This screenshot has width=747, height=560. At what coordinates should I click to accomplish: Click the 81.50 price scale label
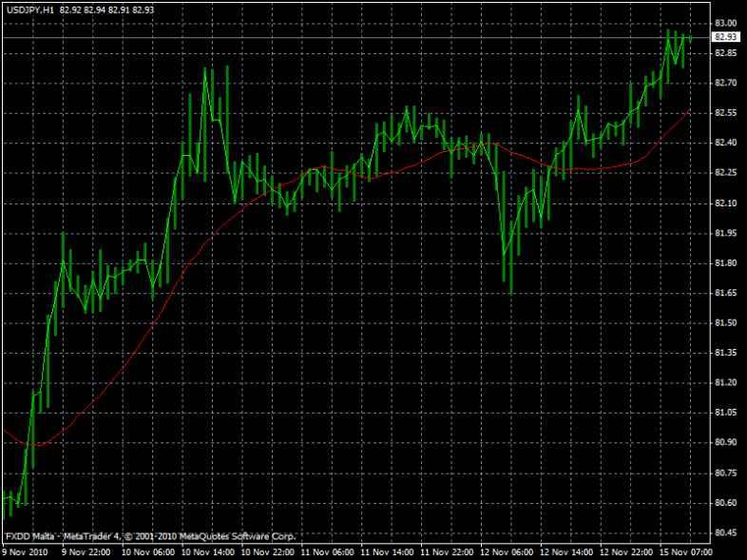pyautogui.click(x=725, y=323)
